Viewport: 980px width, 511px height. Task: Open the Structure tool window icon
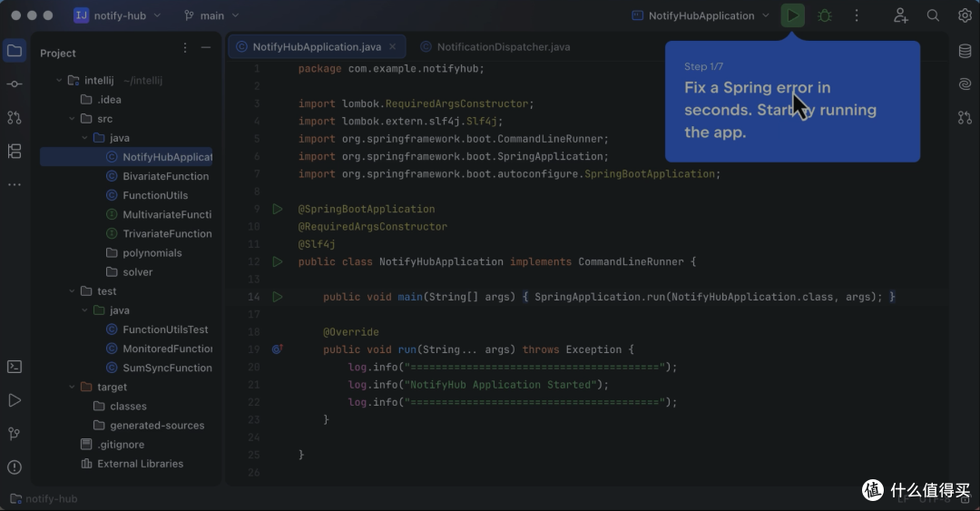pos(15,151)
